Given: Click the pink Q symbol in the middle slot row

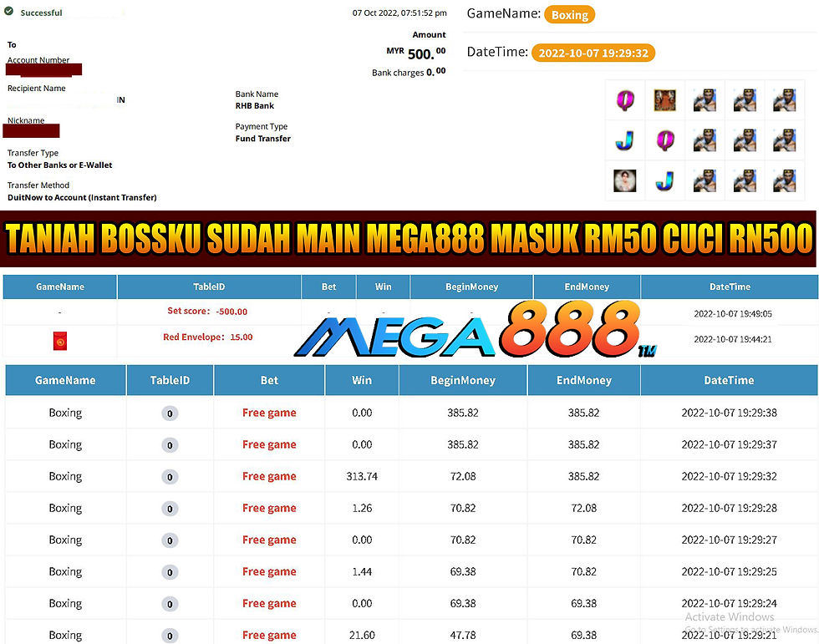Looking at the screenshot, I should (665, 140).
